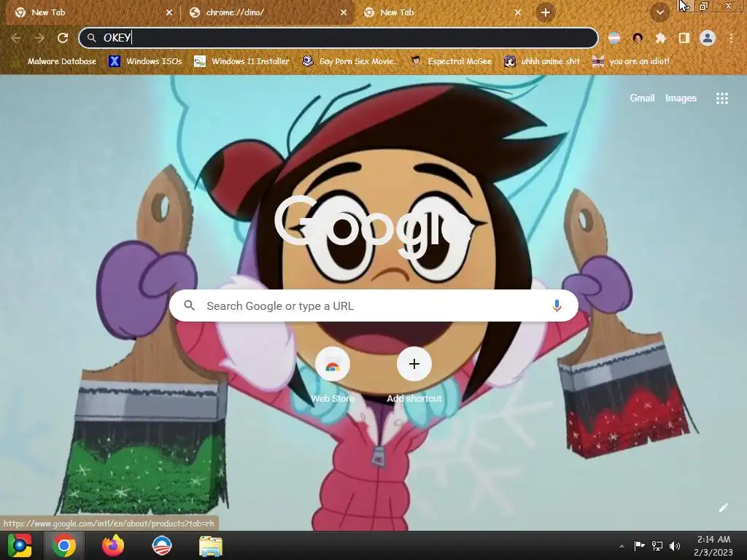Open Gmail link
Image resolution: width=747 pixels, height=560 pixels.
click(x=642, y=98)
